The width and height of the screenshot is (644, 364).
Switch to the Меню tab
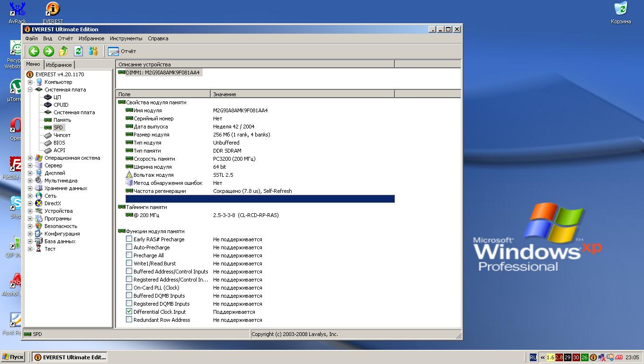click(33, 64)
